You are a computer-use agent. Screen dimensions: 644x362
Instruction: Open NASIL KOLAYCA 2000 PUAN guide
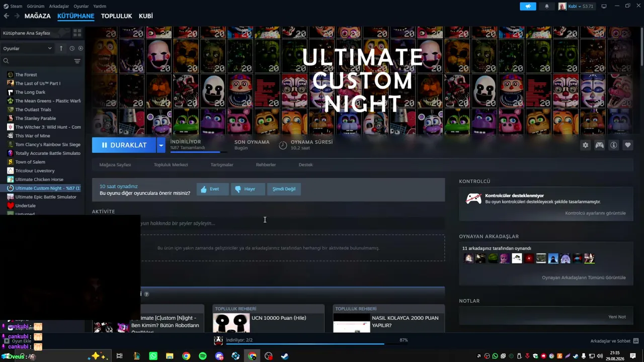(388, 318)
